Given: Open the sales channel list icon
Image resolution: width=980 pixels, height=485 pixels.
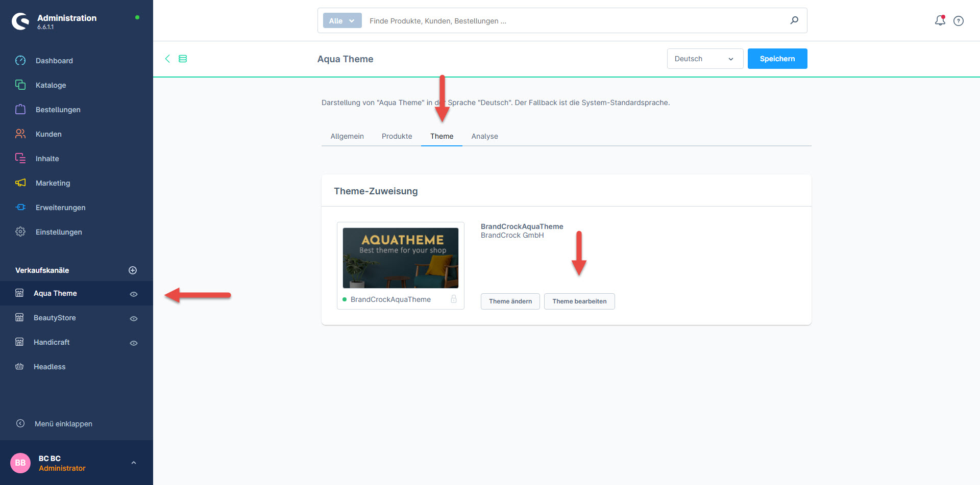Looking at the screenshot, I should [183, 59].
